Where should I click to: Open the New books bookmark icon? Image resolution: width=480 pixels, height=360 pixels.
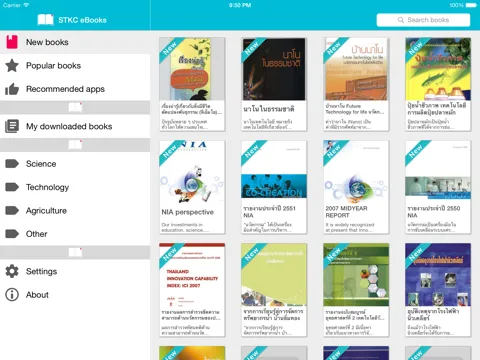point(12,42)
